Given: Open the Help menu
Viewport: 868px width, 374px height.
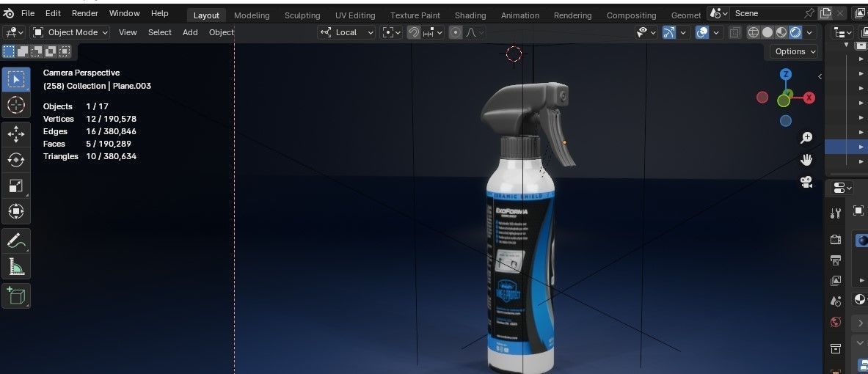Looking at the screenshot, I should point(159,13).
